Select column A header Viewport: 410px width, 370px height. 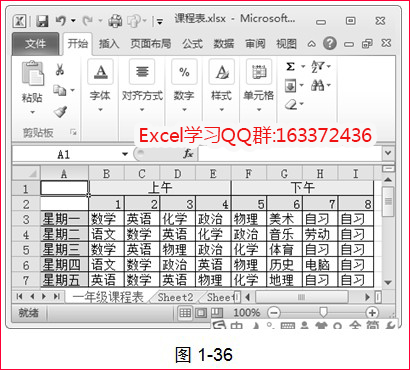[x=64, y=173]
